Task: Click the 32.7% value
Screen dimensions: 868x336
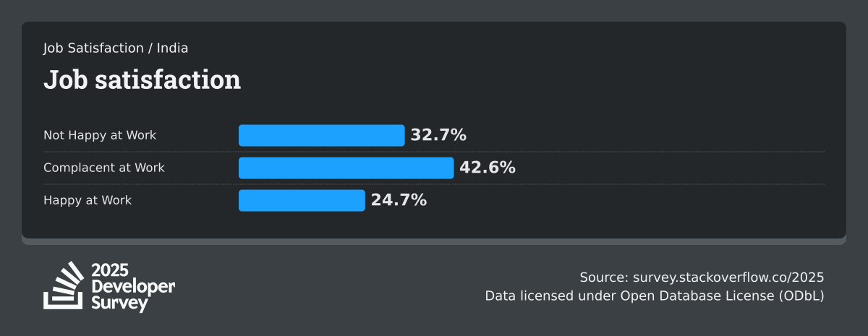Action: click(438, 135)
